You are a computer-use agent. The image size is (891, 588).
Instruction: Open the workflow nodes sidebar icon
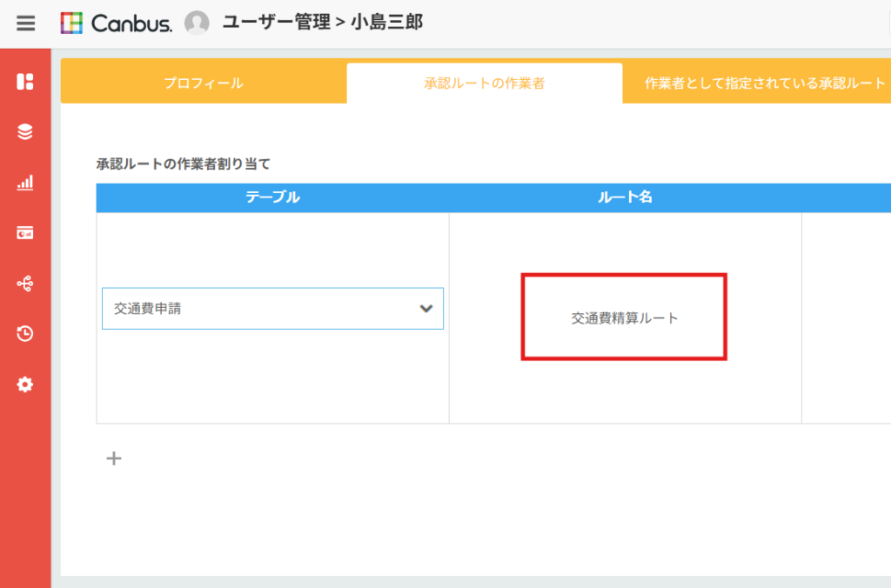[25, 284]
